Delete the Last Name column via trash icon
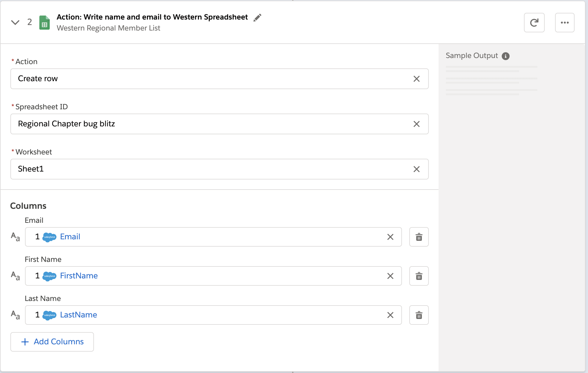Viewport: 588px width, 373px height. point(419,315)
